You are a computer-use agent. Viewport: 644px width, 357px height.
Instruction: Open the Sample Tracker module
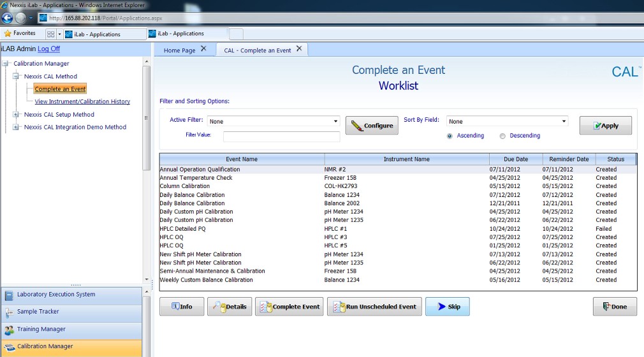[71, 312]
